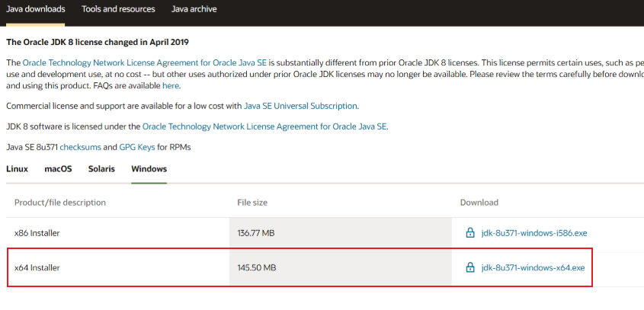Download jdk-8u371-windows-x64.exe
644x310 pixels.
tap(533, 268)
